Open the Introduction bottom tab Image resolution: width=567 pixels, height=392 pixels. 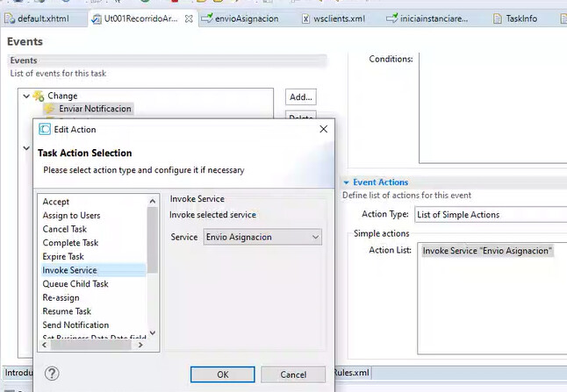(18, 373)
